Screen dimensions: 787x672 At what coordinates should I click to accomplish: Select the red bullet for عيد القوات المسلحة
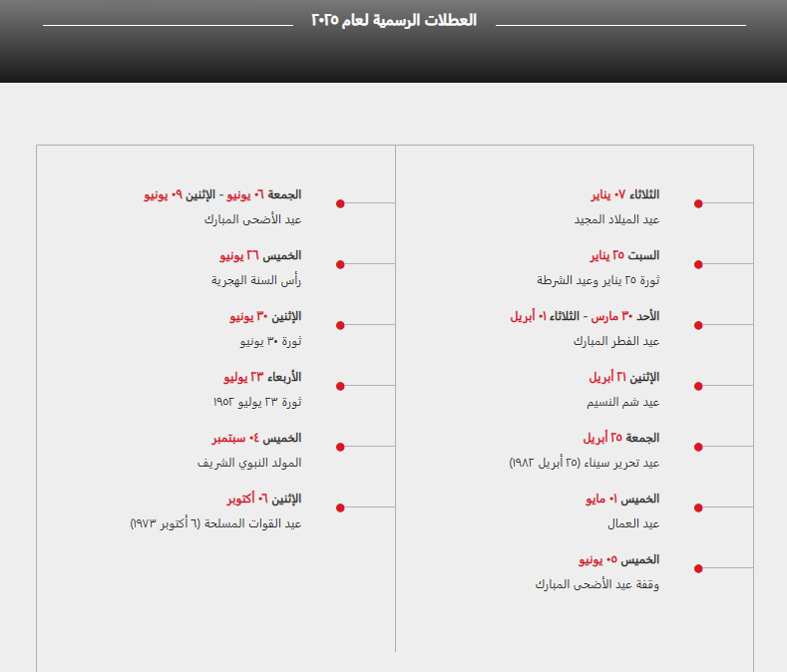click(340, 507)
